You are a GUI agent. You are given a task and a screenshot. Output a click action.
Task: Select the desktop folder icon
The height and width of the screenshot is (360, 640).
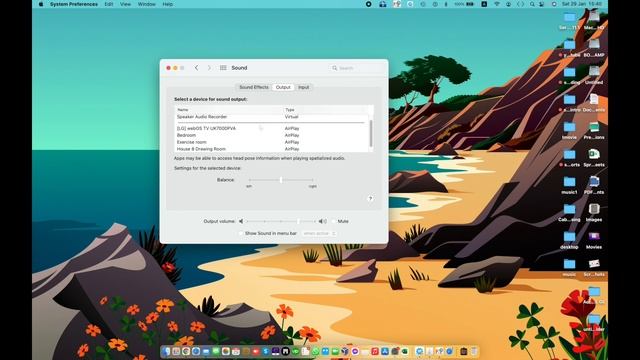coord(569,239)
